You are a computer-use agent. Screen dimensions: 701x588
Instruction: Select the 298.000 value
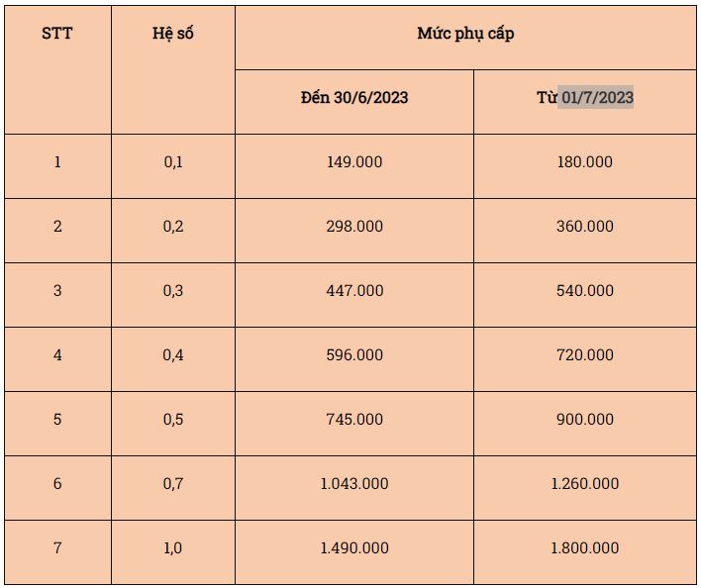[x=354, y=226]
